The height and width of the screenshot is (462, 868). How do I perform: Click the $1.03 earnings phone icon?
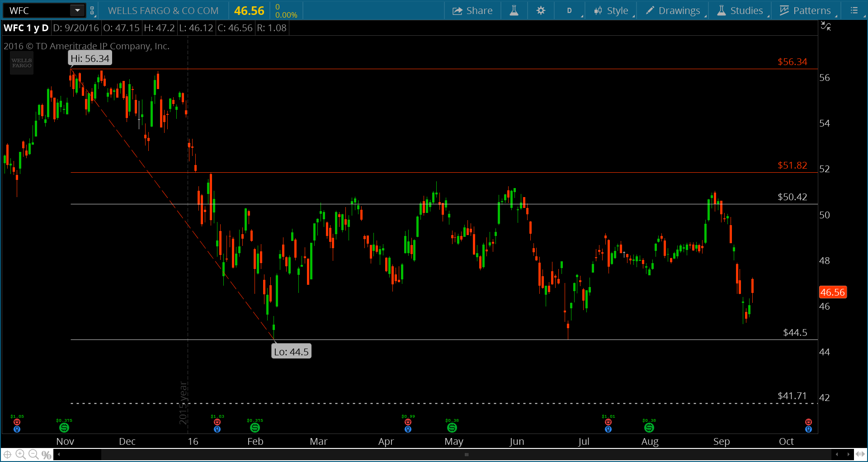[217, 422]
